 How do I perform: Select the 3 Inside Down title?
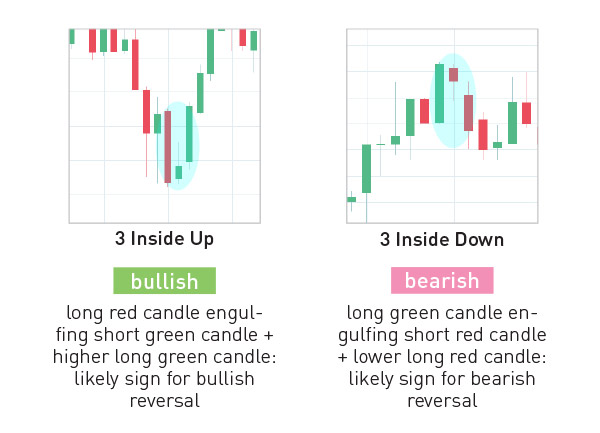point(442,240)
